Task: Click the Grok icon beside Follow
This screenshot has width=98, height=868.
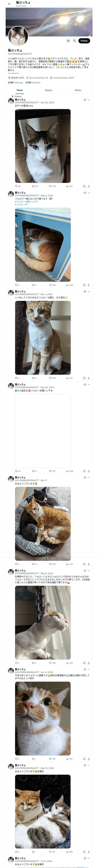Action: 68,41
